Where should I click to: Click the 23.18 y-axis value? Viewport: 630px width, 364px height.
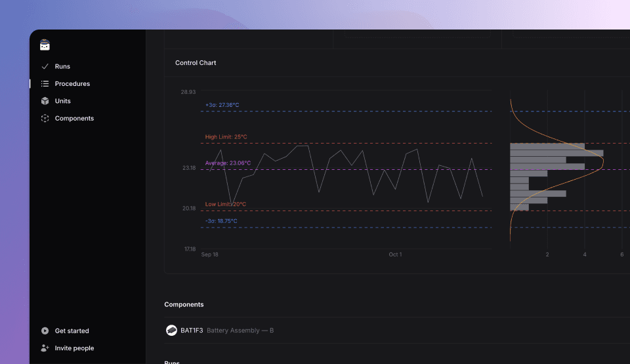[189, 167]
